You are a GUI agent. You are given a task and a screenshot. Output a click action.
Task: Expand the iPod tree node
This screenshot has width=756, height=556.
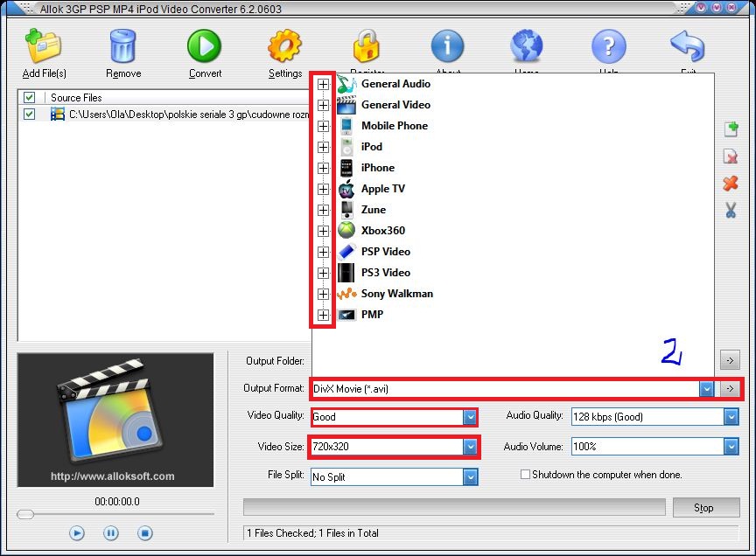click(324, 147)
